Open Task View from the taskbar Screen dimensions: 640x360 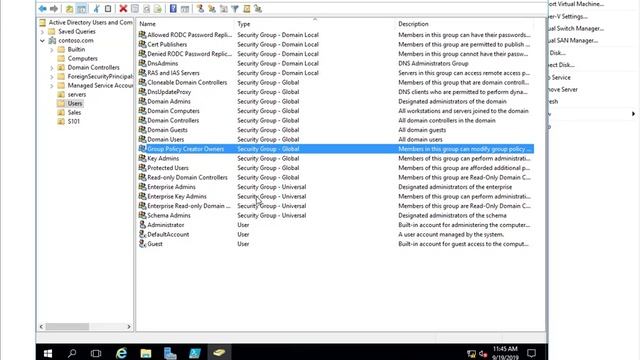(x=96, y=353)
